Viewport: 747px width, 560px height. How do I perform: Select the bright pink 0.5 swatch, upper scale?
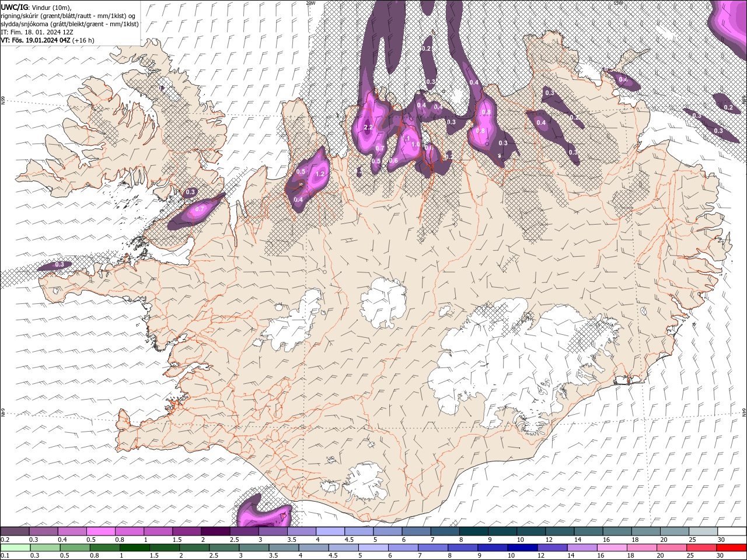pos(100,531)
